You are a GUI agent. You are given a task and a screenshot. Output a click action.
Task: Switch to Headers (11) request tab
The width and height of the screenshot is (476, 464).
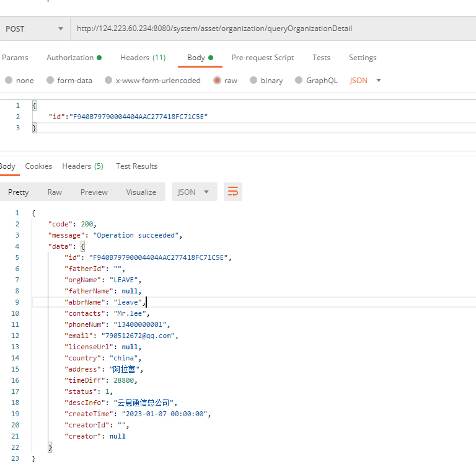click(x=143, y=58)
